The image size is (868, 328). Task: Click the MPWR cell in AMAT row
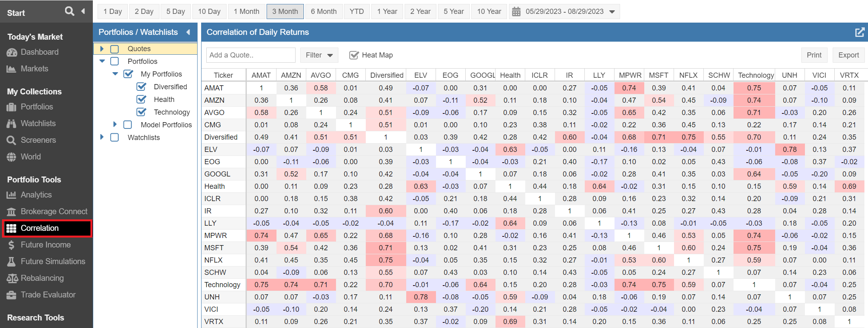(x=629, y=88)
